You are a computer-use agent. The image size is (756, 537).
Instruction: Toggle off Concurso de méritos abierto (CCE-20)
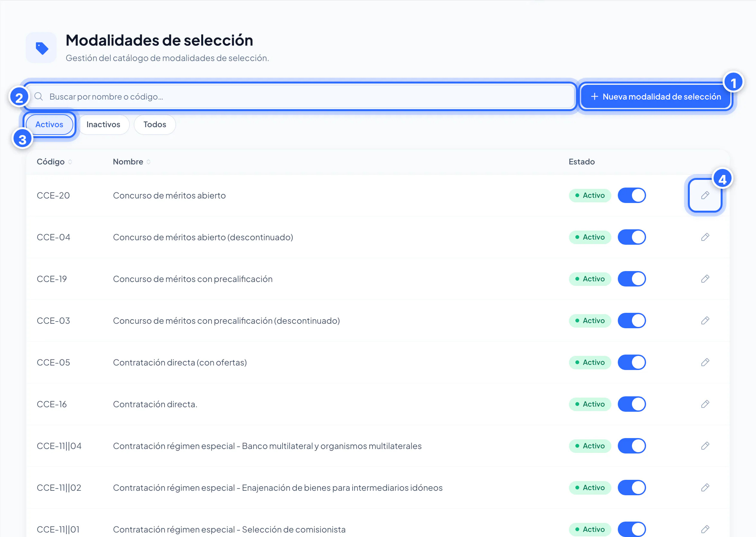(x=632, y=195)
